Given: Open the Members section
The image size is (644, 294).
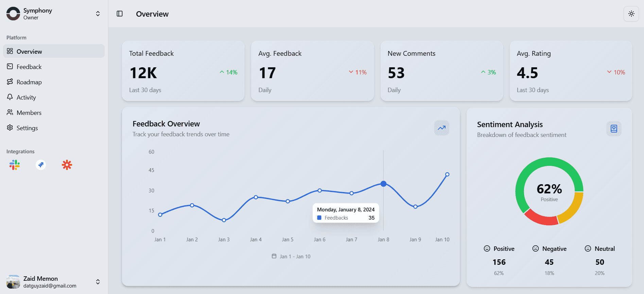Looking at the screenshot, I should 54,113.
